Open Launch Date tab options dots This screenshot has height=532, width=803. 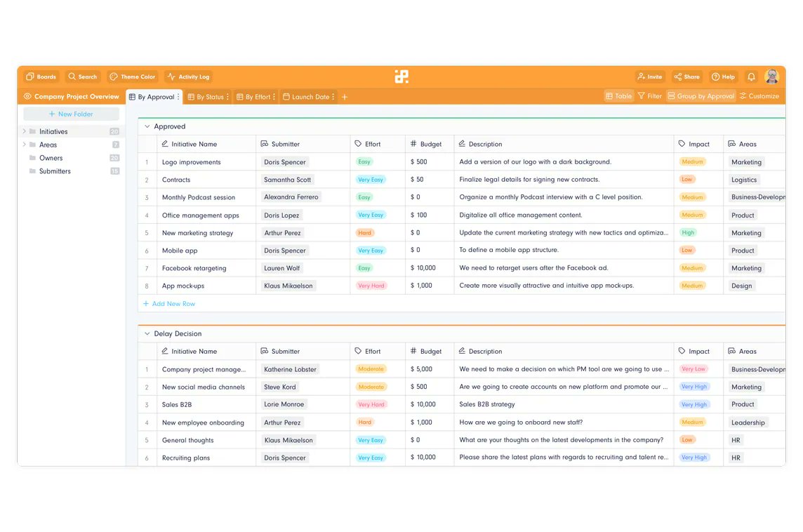coord(333,97)
